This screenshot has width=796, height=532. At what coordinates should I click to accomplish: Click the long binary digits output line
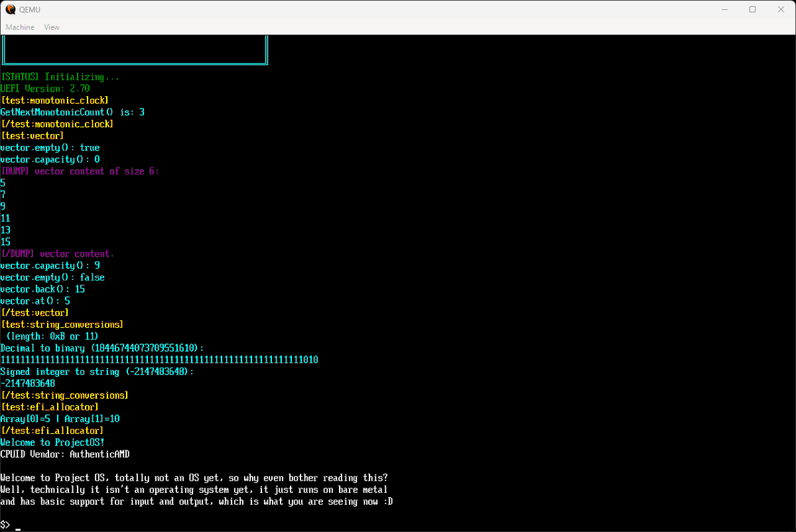pyautogui.click(x=159, y=360)
